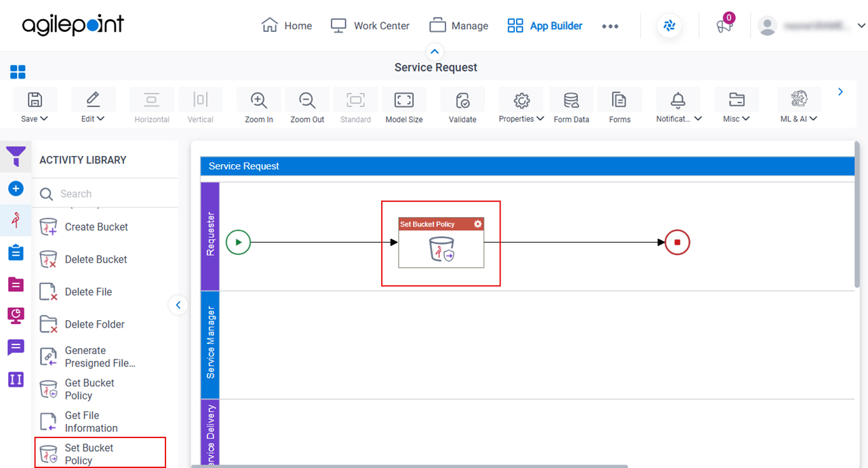Click the red stop event node
This screenshot has width=868, height=468.
coord(677,242)
